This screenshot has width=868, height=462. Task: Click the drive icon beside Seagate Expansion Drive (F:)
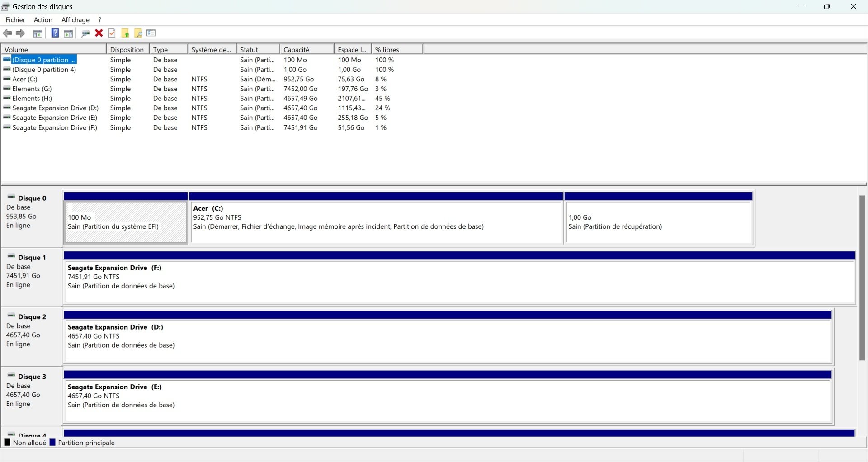point(7,127)
